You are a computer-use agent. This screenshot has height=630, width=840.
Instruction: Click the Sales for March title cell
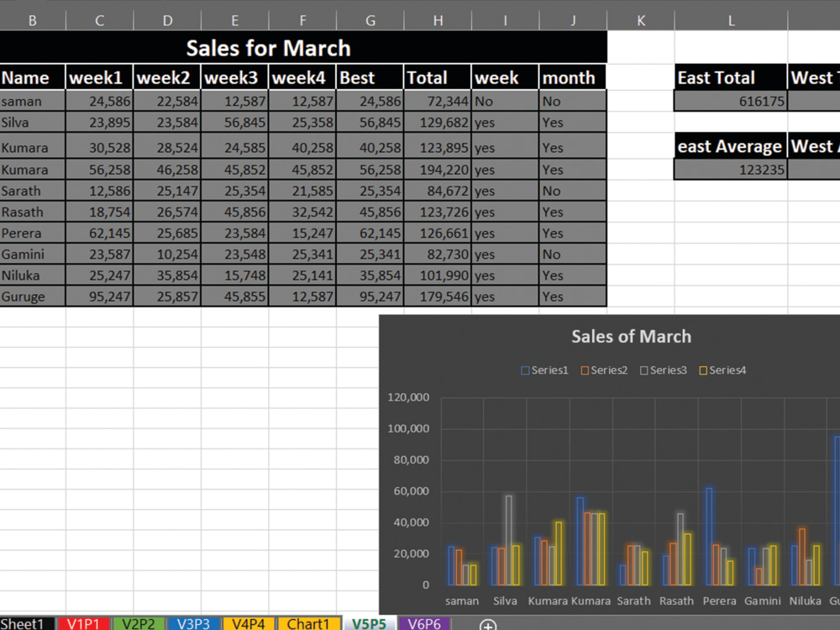(x=303, y=47)
